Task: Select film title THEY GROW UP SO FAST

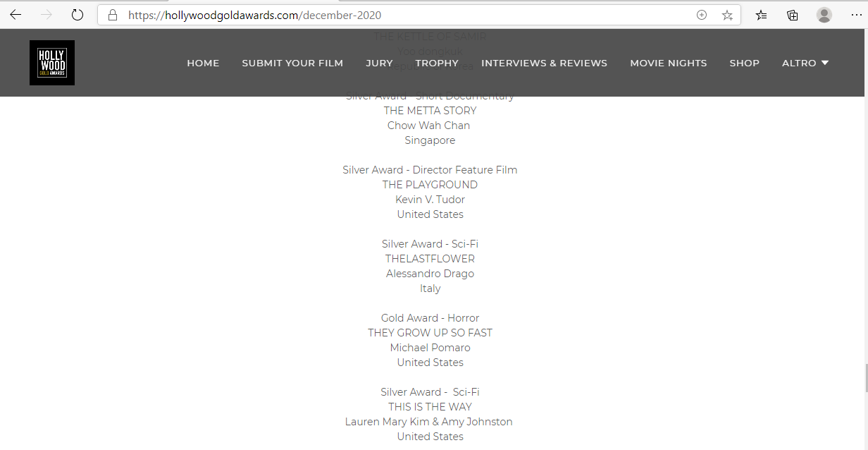Action: [x=430, y=333]
